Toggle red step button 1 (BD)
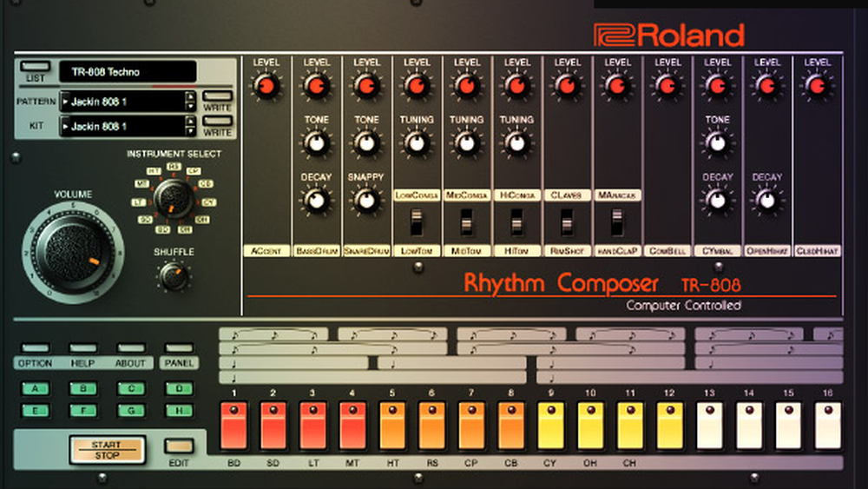 point(233,426)
